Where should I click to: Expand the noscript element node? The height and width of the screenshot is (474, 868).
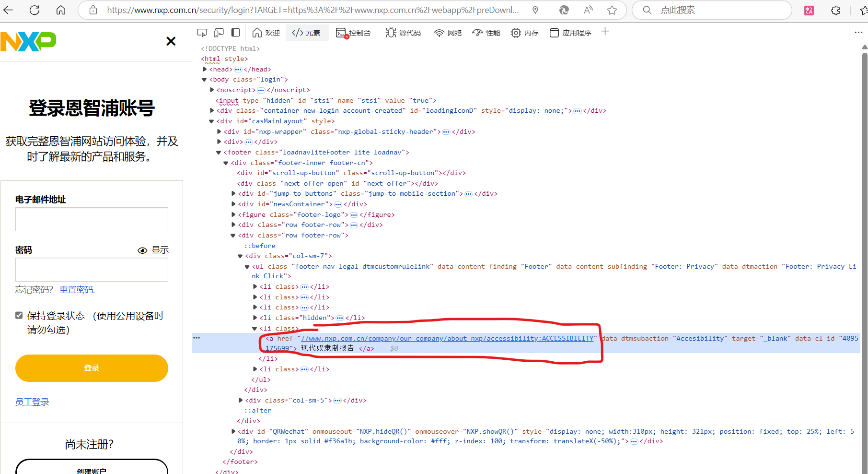point(212,90)
